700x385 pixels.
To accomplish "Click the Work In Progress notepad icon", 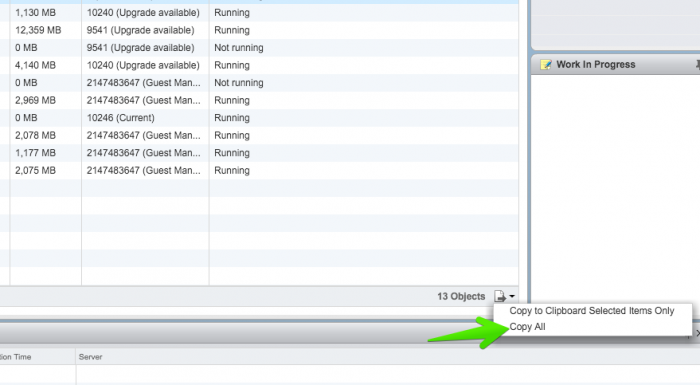I will [x=546, y=65].
